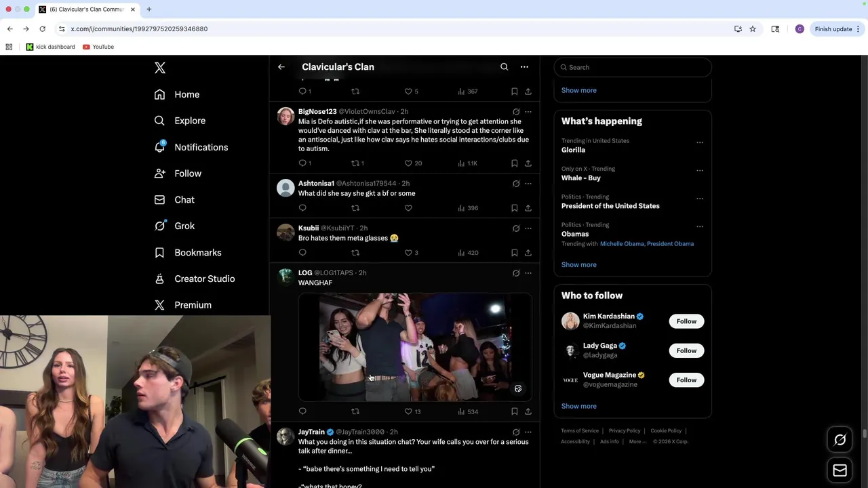Open more menu on JayTrain's post
This screenshot has height=488, width=868.
click(x=528, y=432)
